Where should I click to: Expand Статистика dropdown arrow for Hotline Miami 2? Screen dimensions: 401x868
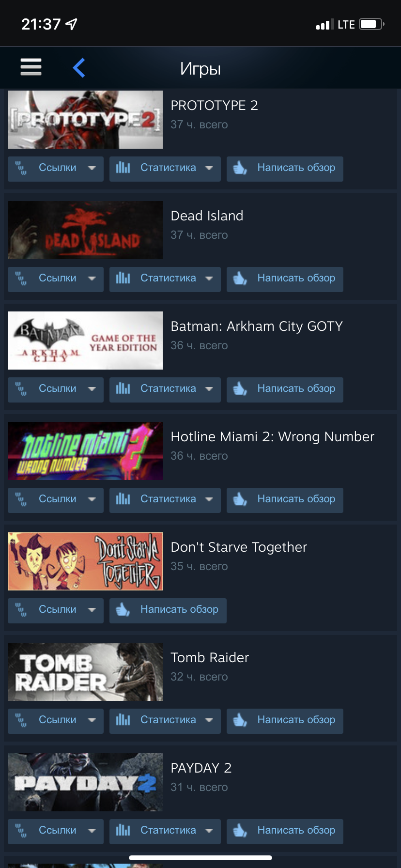[x=209, y=499]
